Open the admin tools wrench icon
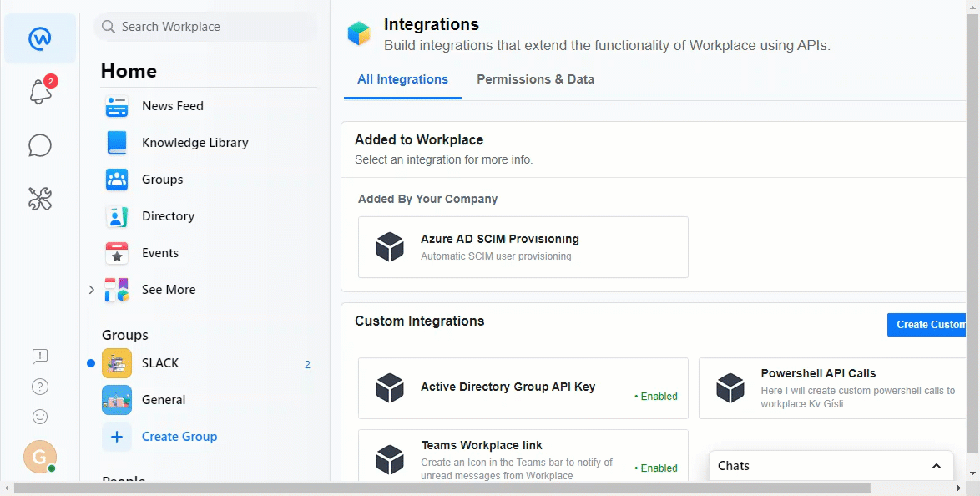Screen dimensions: 980x496 (x=40, y=198)
